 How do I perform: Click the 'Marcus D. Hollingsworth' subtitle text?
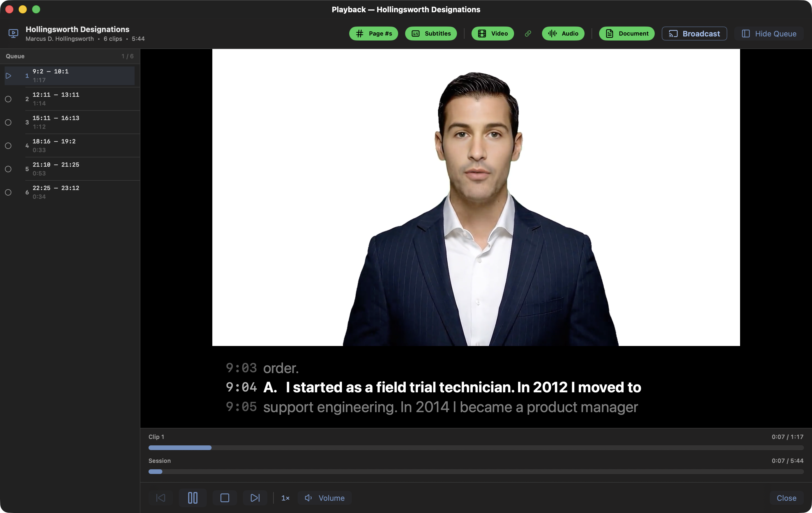coord(60,39)
